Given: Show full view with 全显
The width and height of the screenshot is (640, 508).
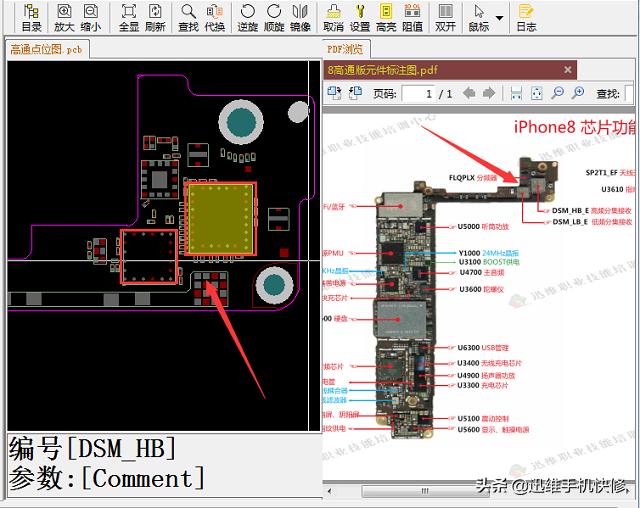Looking at the screenshot, I should pos(129,17).
